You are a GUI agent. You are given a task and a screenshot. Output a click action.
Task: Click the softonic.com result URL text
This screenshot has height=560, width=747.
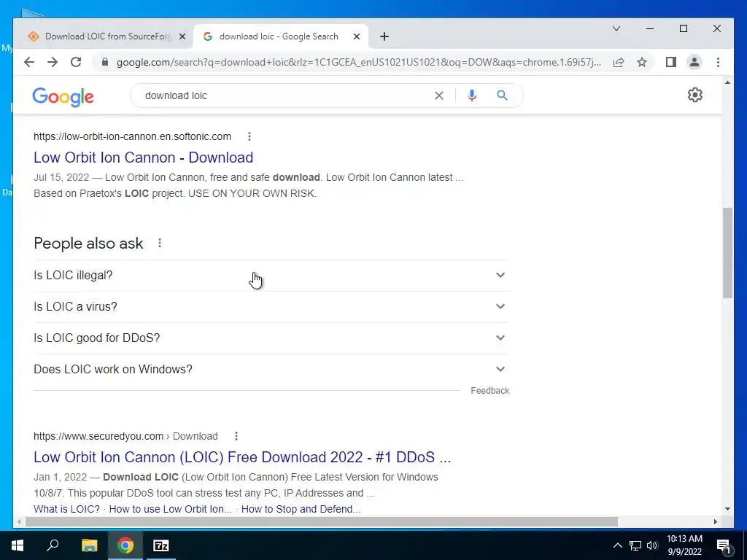(x=132, y=136)
